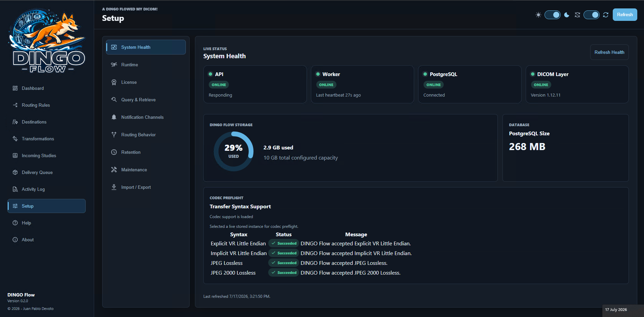The height and width of the screenshot is (317, 644).
Task: Click the Activity Log icon
Action: [15, 189]
